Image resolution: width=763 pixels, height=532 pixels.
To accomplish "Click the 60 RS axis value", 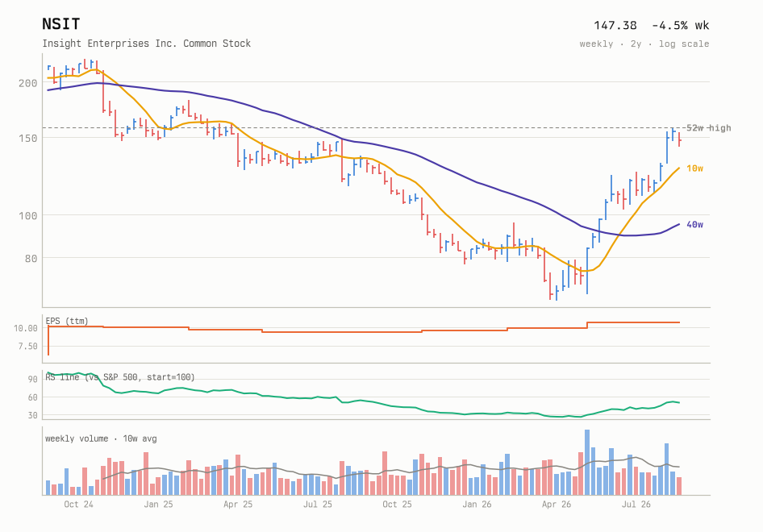I will [32, 397].
